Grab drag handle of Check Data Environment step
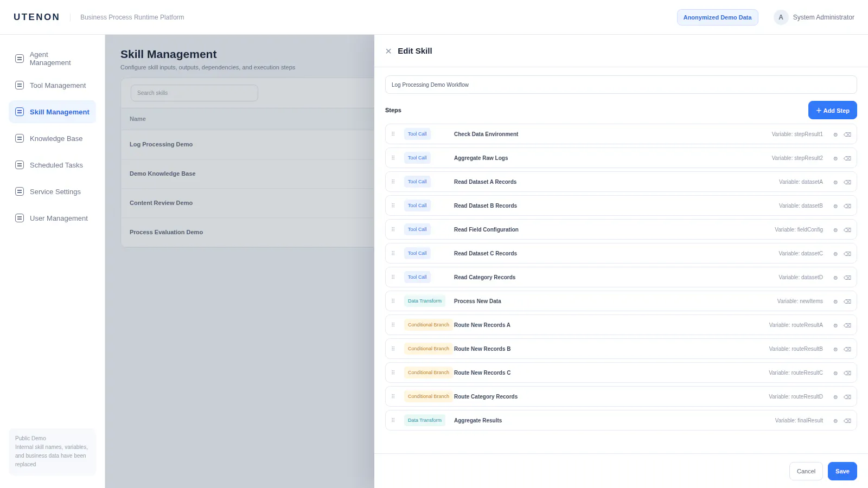Viewport: 868px width, 488px height. pos(393,134)
